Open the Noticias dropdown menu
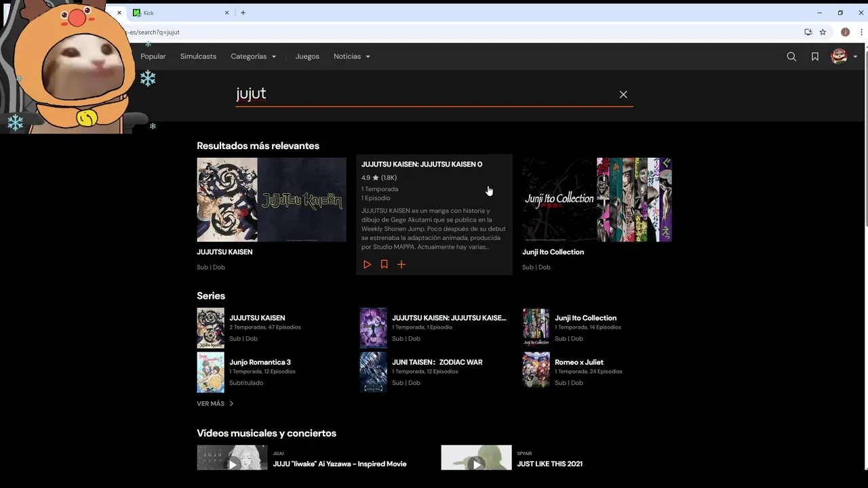This screenshot has width=868, height=488. coord(352,56)
